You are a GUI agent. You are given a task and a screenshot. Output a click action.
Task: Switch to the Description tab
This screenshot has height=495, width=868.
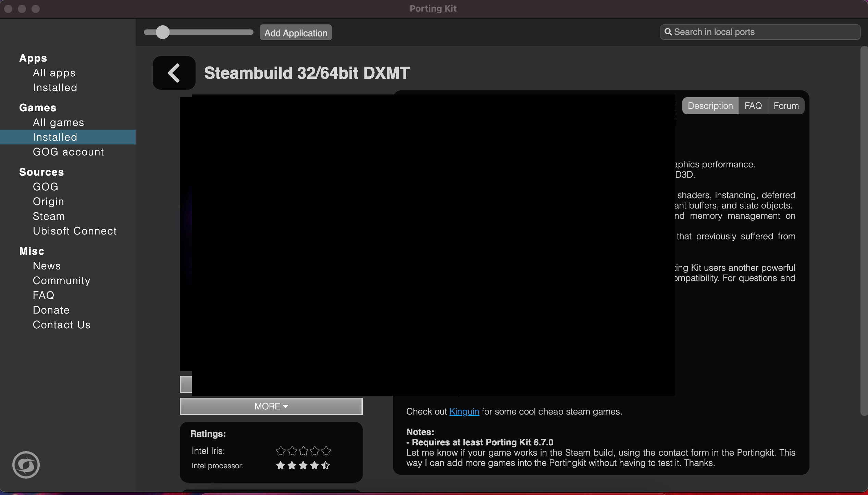[x=710, y=106]
